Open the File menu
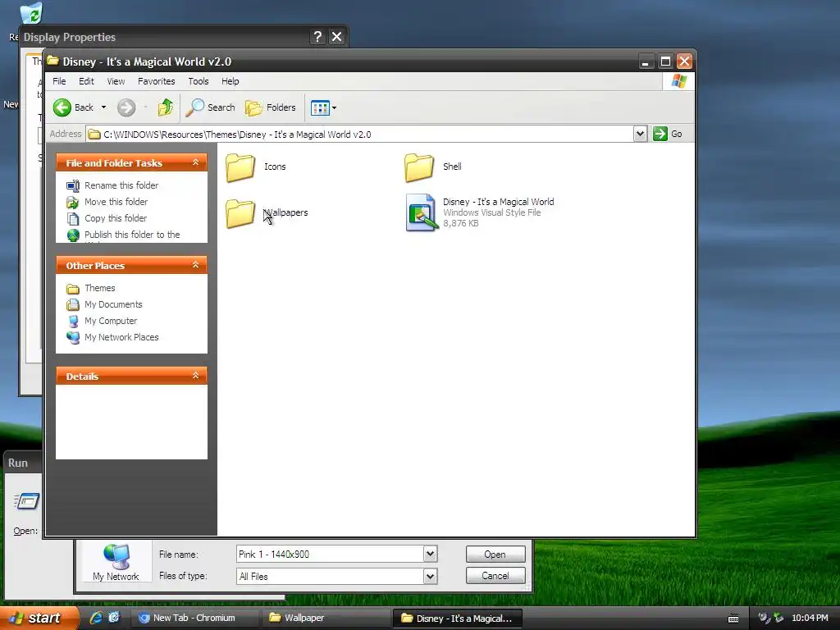This screenshot has height=630, width=840. pos(59,81)
